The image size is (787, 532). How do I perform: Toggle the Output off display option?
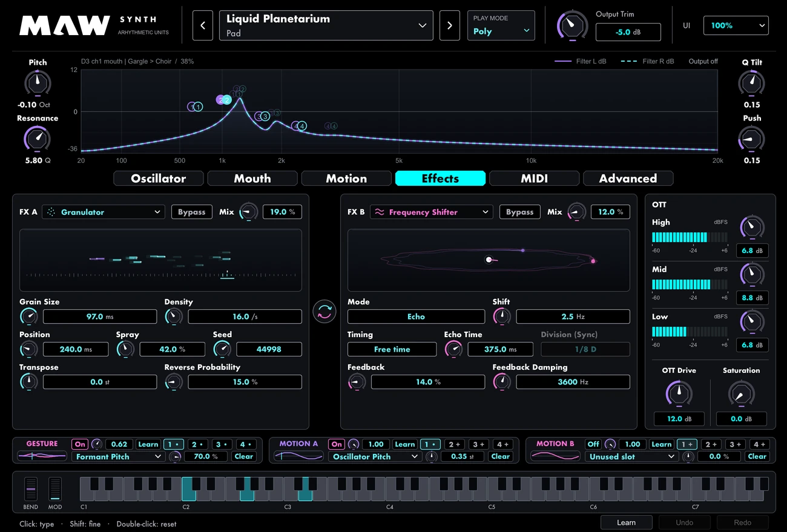pyautogui.click(x=703, y=61)
